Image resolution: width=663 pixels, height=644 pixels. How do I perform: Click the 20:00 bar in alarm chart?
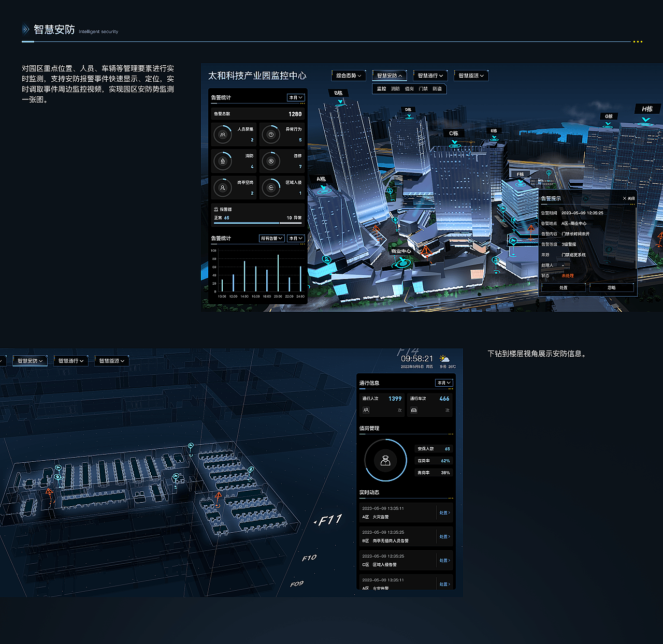tap(278, 273)
